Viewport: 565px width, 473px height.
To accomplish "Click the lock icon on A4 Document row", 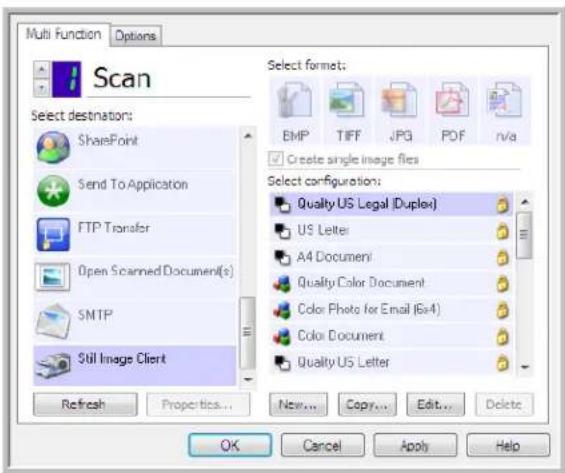I will [502, 257].
